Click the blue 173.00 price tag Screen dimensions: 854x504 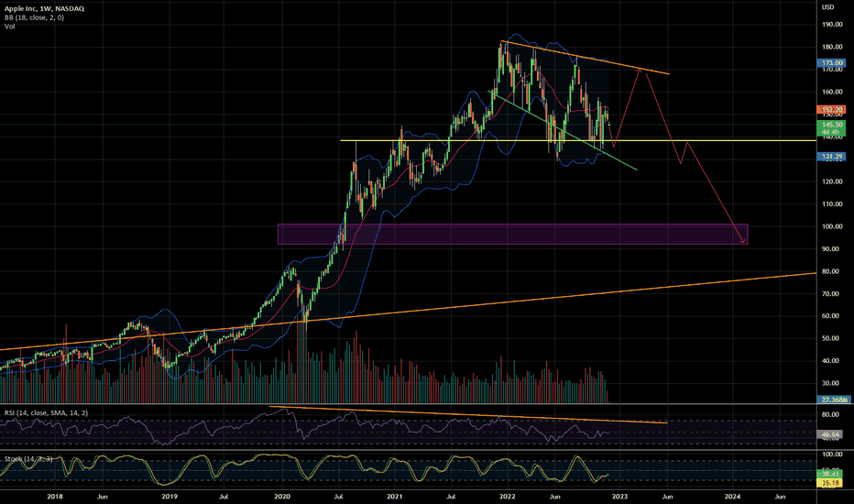[832, 63]
